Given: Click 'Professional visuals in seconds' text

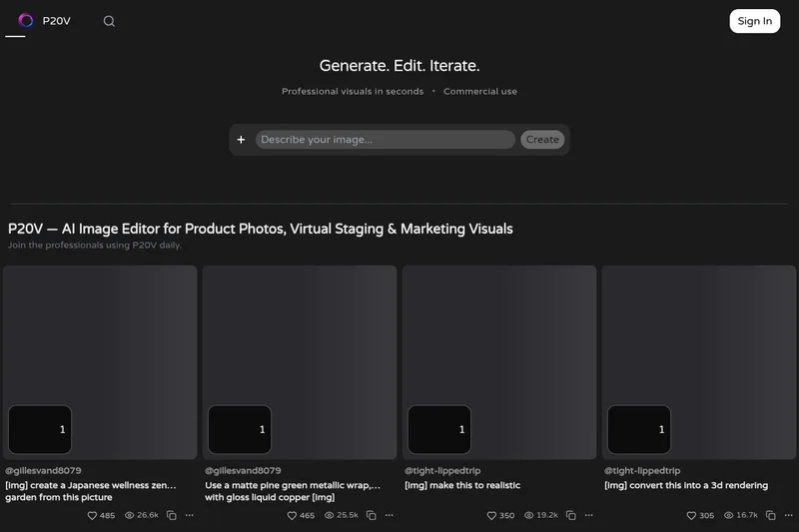Looking at the screenshot, I should click(x=353, y=92).
